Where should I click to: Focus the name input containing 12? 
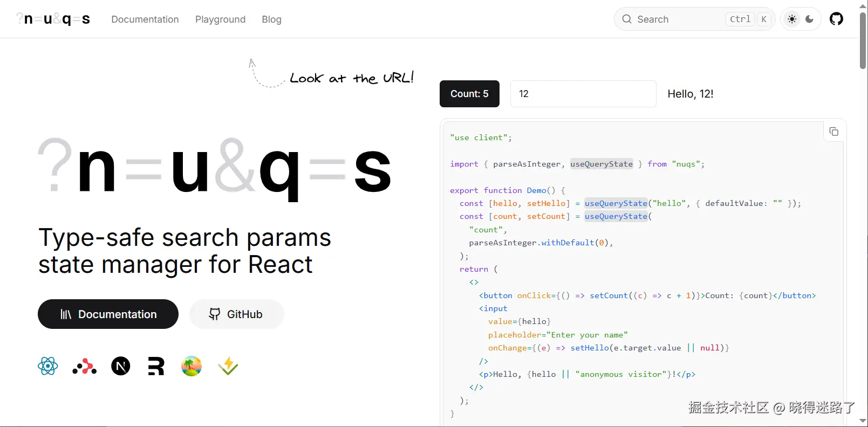point(583,94)
